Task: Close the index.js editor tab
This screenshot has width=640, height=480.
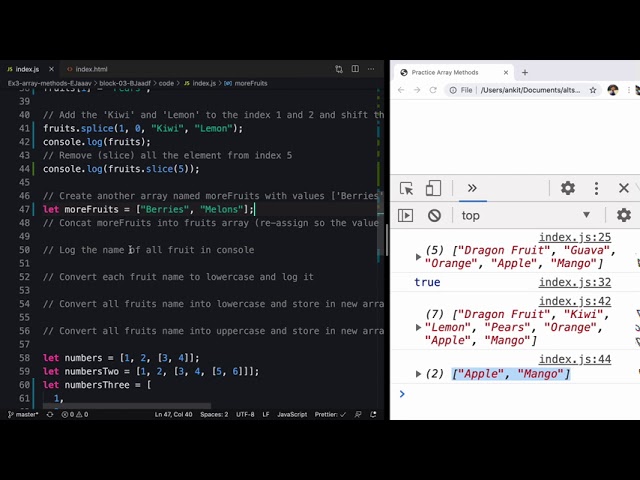Action: 51,69
